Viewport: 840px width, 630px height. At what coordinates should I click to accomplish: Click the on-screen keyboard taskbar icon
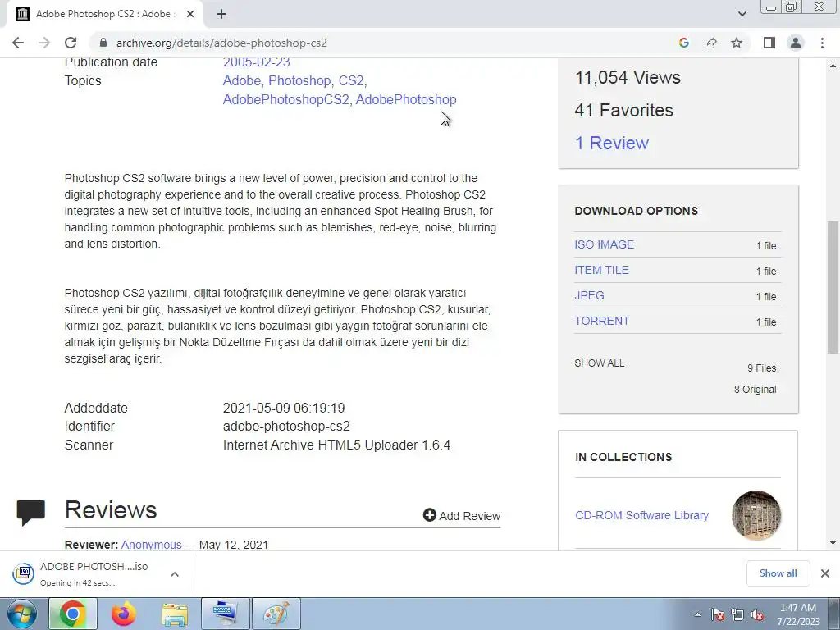tap(225, 614)
